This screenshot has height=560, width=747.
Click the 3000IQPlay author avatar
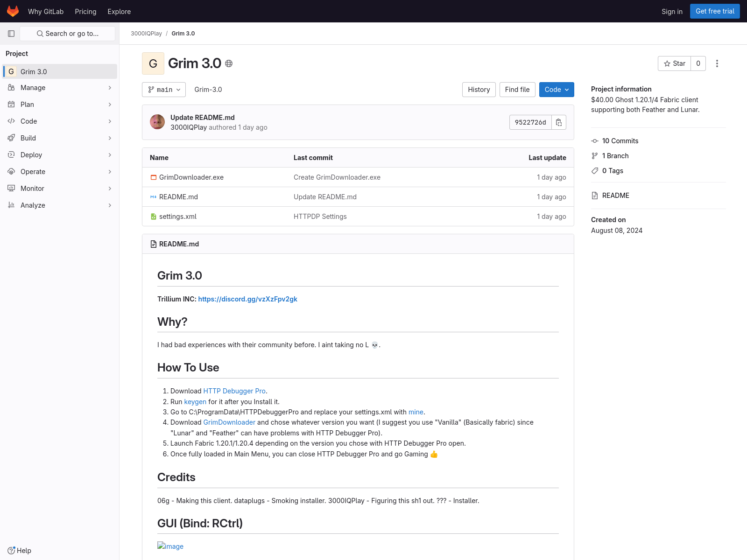click(157, 122)
